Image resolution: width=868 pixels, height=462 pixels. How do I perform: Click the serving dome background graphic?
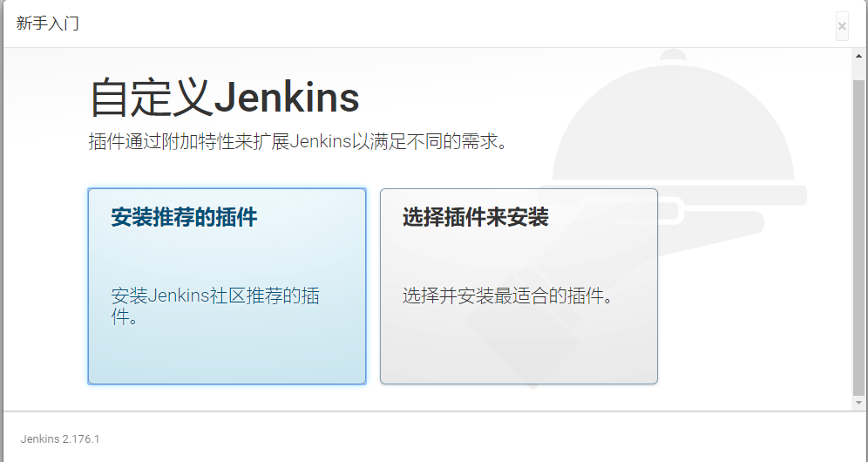point(673,122)
